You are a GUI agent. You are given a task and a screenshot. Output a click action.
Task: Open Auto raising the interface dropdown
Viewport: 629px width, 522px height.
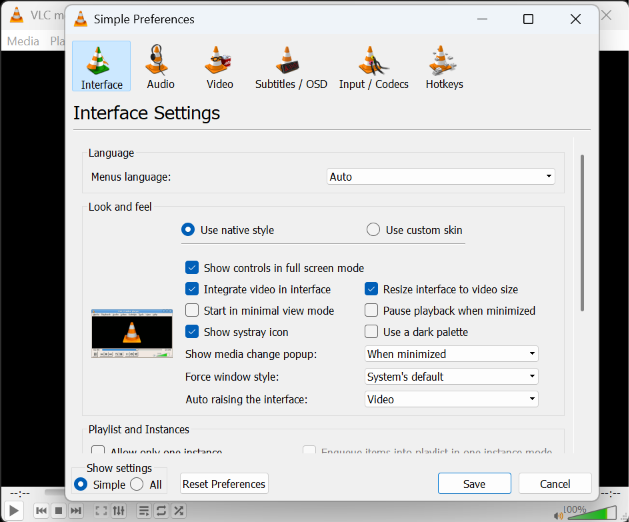[451, 399]
